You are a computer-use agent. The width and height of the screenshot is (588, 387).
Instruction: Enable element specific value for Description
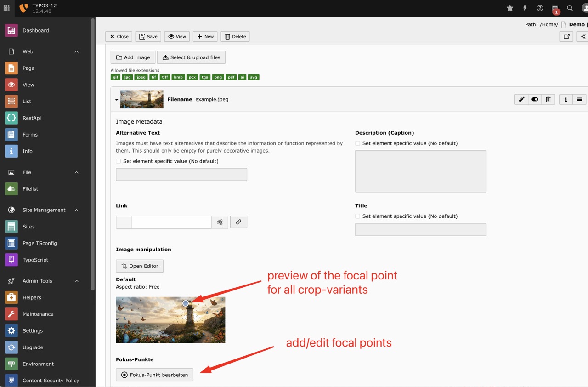[x=357, y=143]
